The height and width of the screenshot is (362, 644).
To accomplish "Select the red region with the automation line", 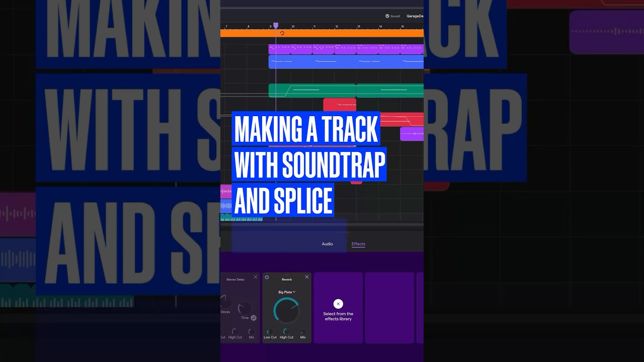I will pyautogui.click(x=402, y=120).
